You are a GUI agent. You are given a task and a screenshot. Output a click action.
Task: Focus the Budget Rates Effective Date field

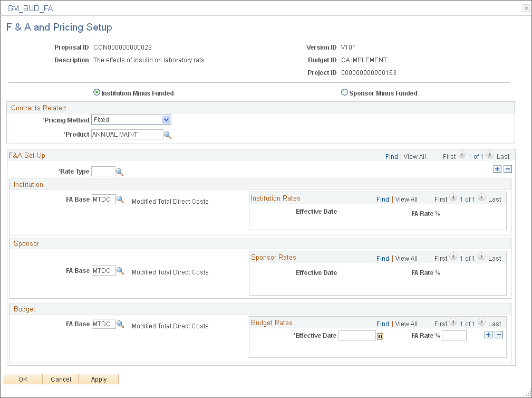[x=357, y=336]
